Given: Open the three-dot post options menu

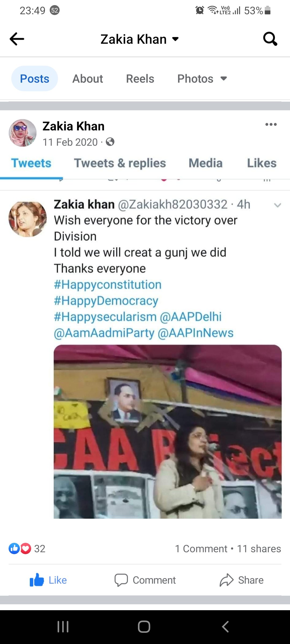Looking at the screenshot, I should coord(271,125).
